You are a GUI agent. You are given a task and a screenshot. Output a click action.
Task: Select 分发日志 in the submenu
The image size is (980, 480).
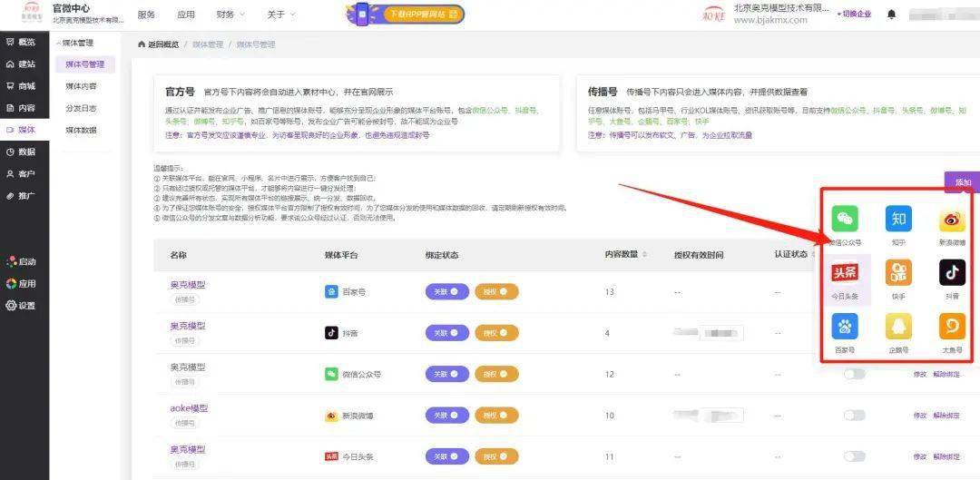(x=82, y=108)
